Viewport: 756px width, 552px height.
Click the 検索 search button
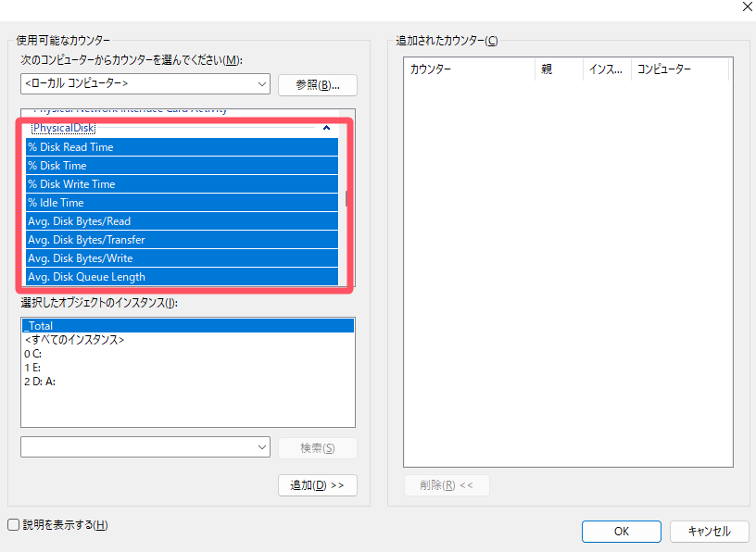point(318,446)
